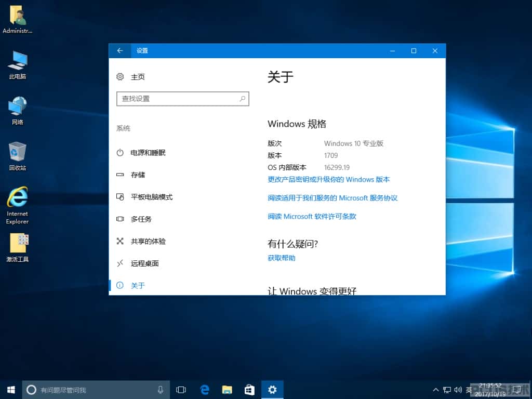Select the Internet Explorer desktop icon
This screenshot has height=399, width=532.
tap(17, 205)
